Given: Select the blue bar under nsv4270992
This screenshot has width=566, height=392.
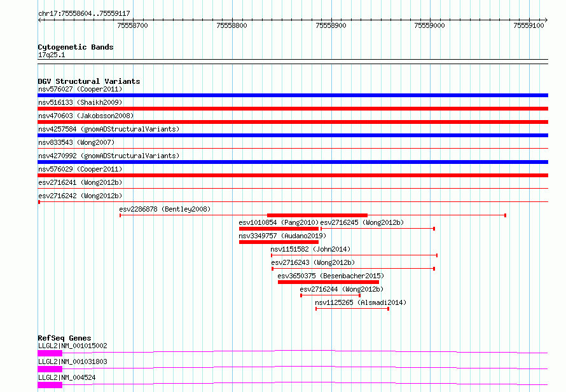Looking at the screenshot, I should pyautogui.click(x=293, y=162).
